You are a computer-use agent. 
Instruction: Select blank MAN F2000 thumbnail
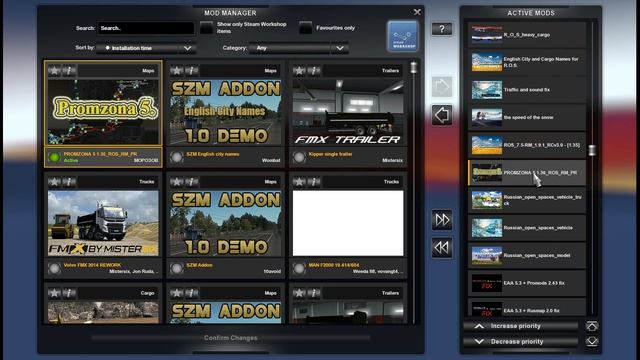click(348, 223)
